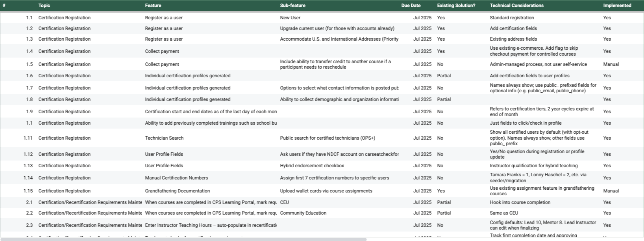Click 'Same as CEU' technical cell
This screenshot has width=644, height=241.
coord(504,213)
